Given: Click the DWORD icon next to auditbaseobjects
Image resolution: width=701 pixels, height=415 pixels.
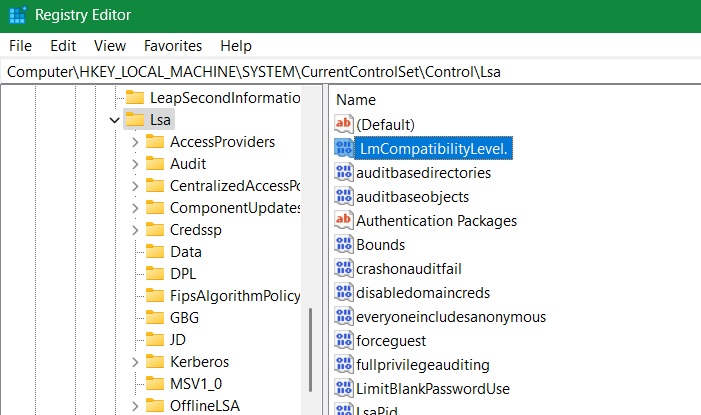Looking at the screenshot, I should [344, 196].
